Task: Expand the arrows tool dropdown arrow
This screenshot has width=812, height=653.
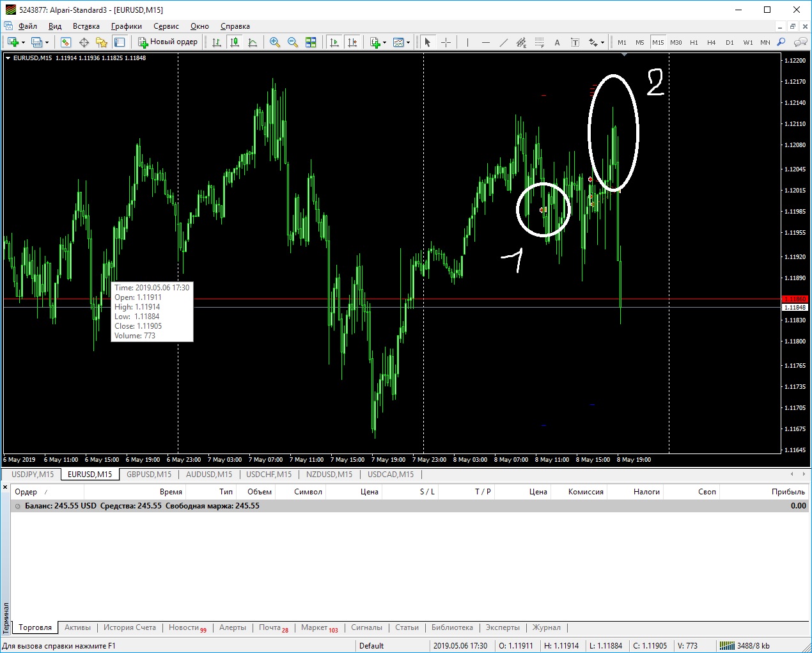Action: click(602, 43)
